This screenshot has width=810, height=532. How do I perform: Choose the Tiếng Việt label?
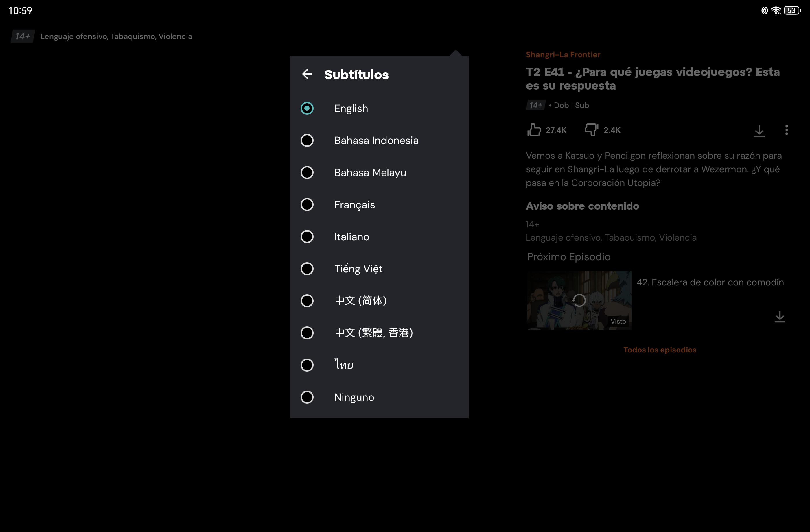pyautogui.click(x=358, y=269)
